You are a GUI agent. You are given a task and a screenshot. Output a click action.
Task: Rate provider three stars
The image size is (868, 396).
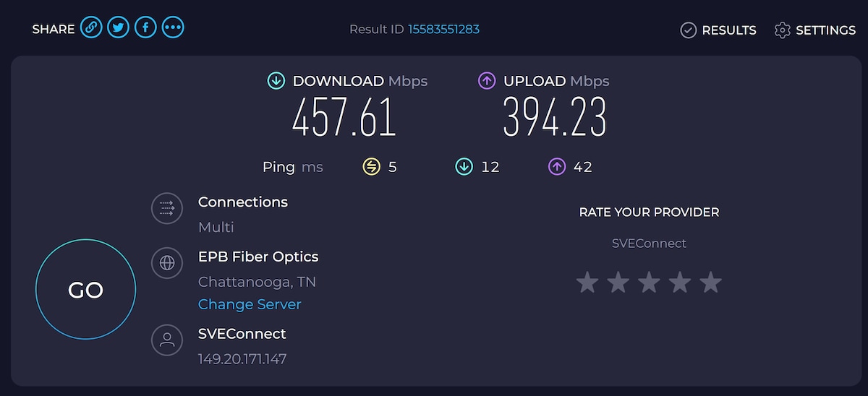coord(649,283)
